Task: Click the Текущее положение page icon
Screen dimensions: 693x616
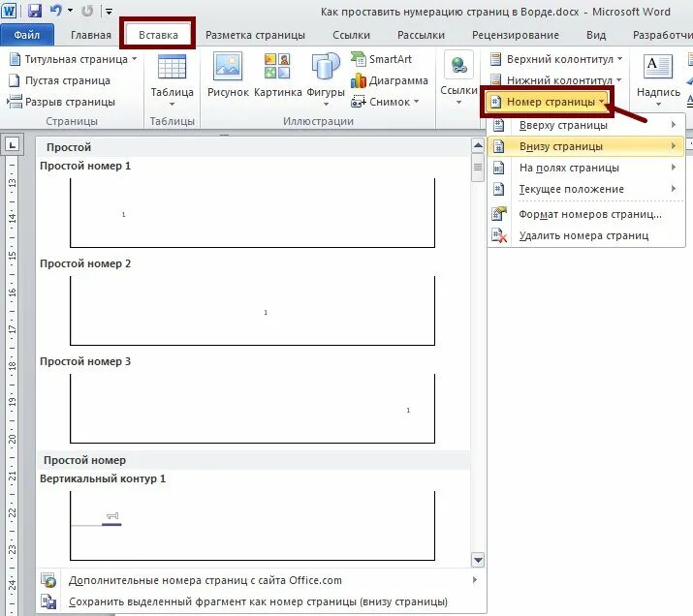Action: [x=498, y=189]
